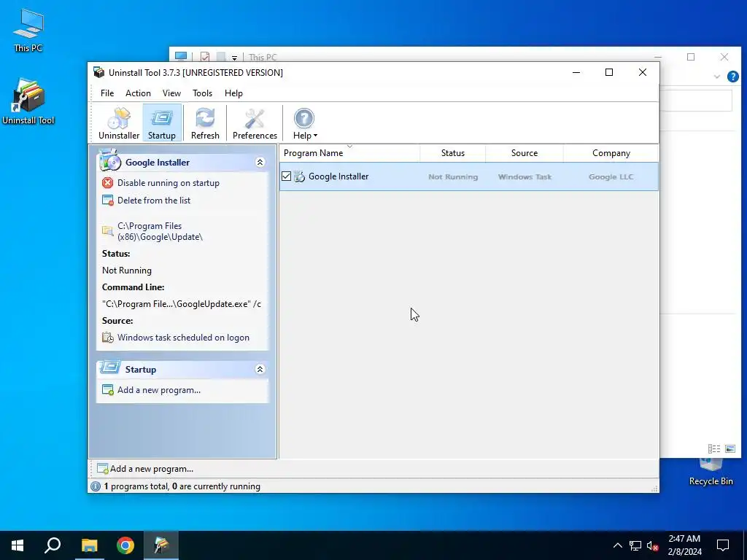Click the delete from list icon
The image size is (747, 560).
[108, 201]
